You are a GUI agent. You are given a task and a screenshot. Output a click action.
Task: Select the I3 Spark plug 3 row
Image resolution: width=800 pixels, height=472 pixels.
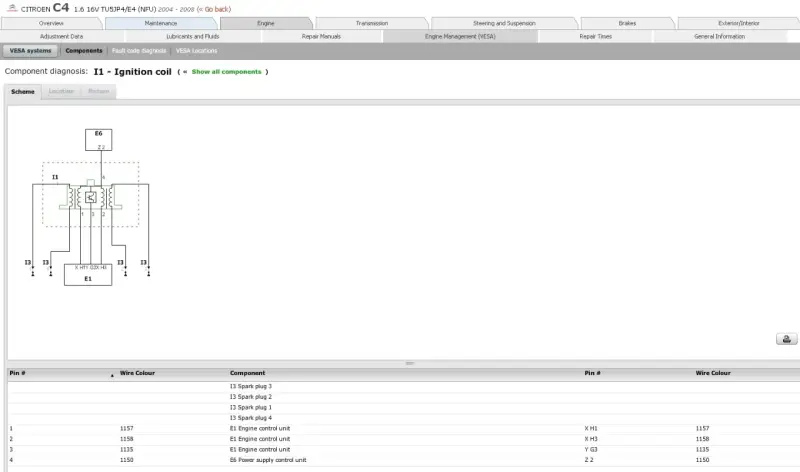(404, 386)
